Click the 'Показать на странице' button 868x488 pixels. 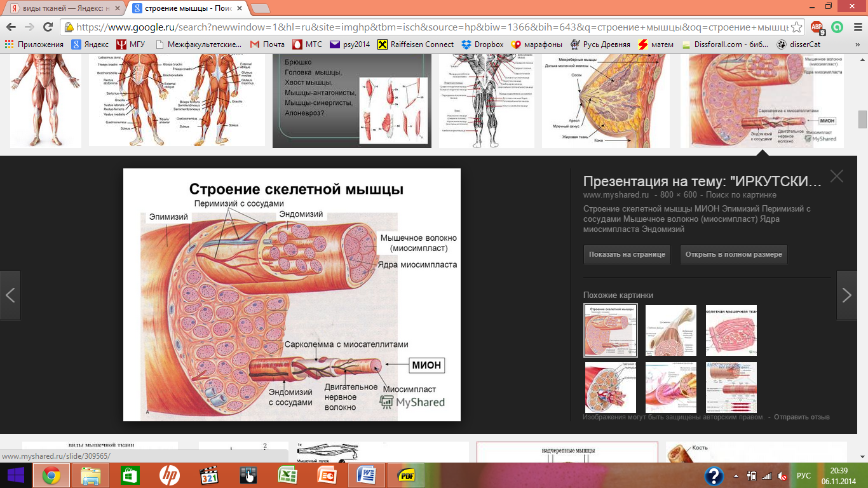(627, 254)
